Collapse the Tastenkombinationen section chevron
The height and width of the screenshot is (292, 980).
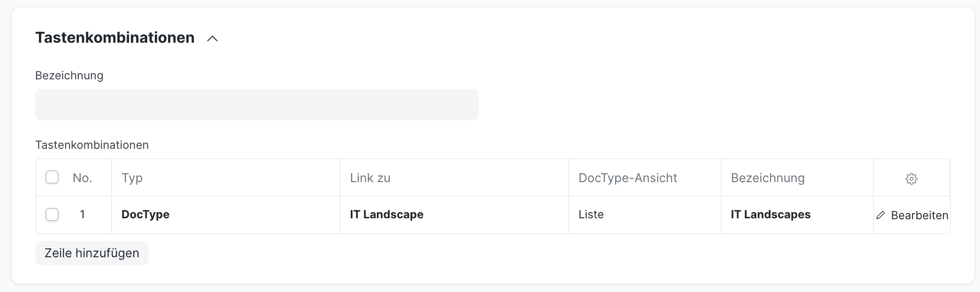tap(212, 38)
